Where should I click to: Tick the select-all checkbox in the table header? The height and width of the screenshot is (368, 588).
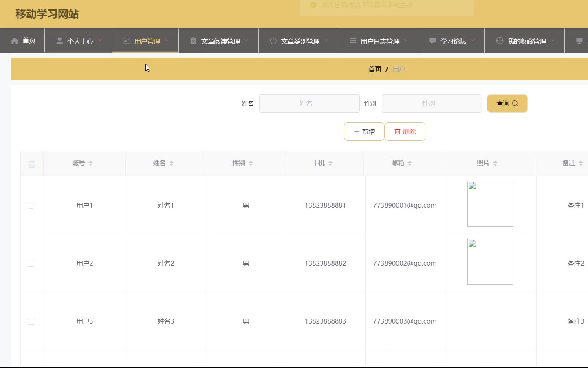32,164
